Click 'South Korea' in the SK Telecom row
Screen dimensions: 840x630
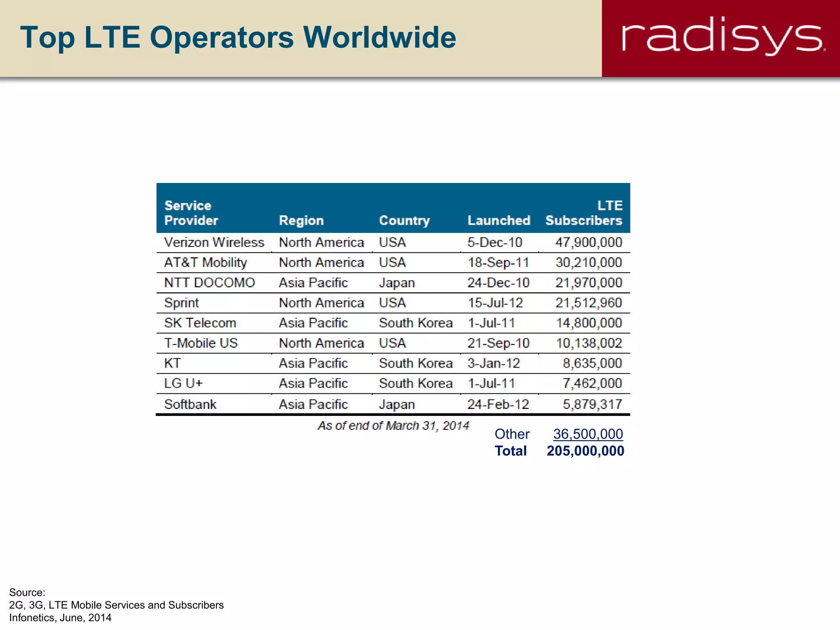click(416, 323)
